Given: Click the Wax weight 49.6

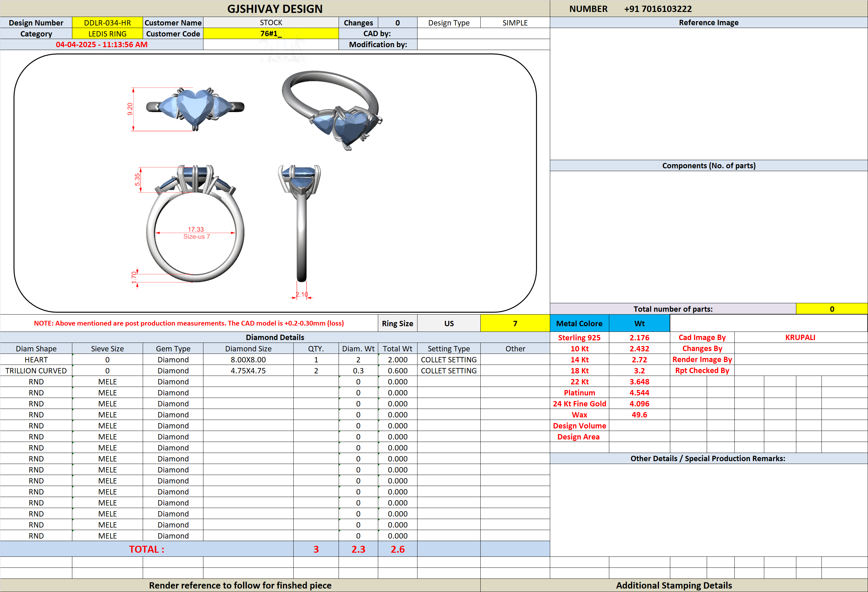Looking at the screenshot, I should 639,415.
